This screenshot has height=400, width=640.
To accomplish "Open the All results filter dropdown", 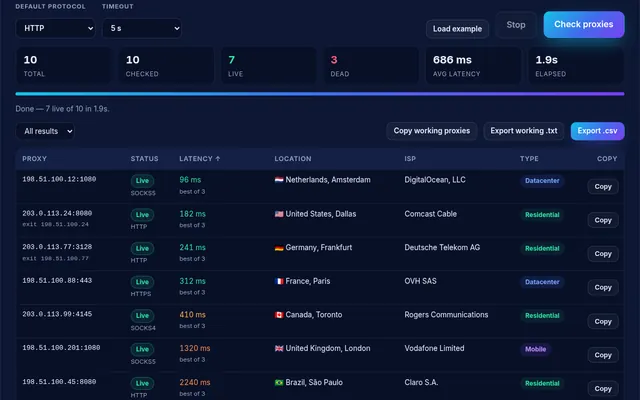I will 45,131.
